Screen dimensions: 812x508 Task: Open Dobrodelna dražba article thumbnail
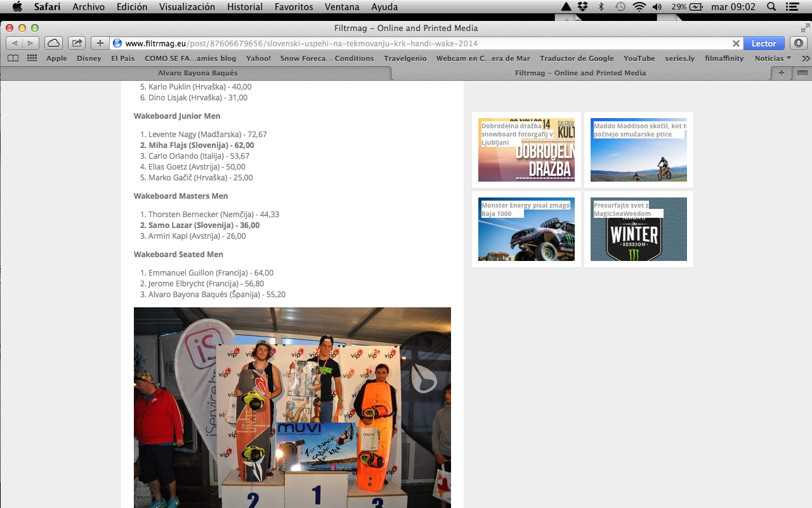pos(527,150)
